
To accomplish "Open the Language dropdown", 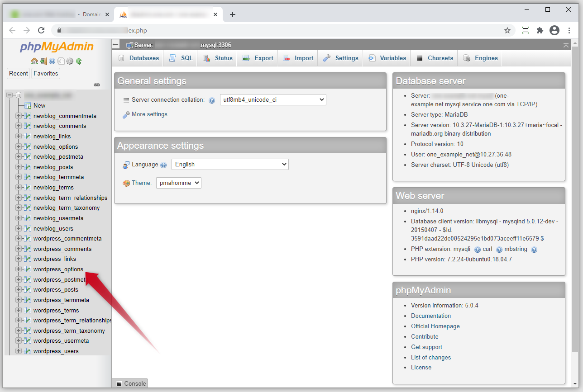I will pos(229,165).
